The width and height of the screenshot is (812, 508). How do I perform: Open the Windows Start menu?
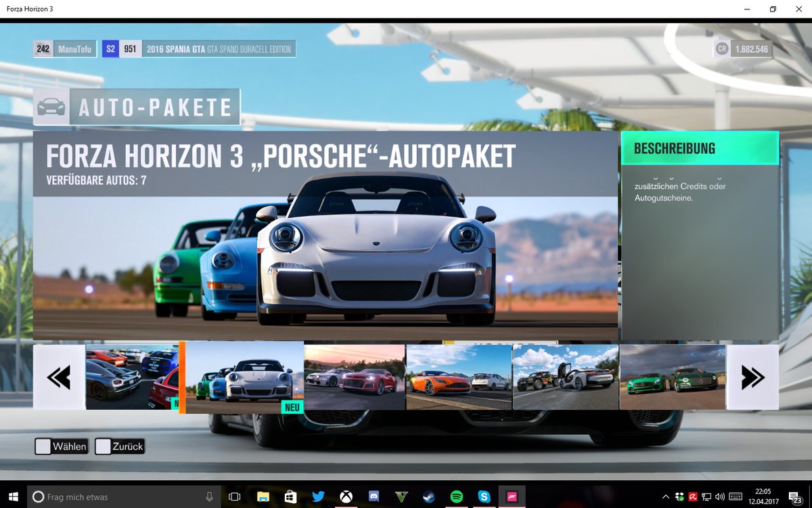click(x=14, y=496)
